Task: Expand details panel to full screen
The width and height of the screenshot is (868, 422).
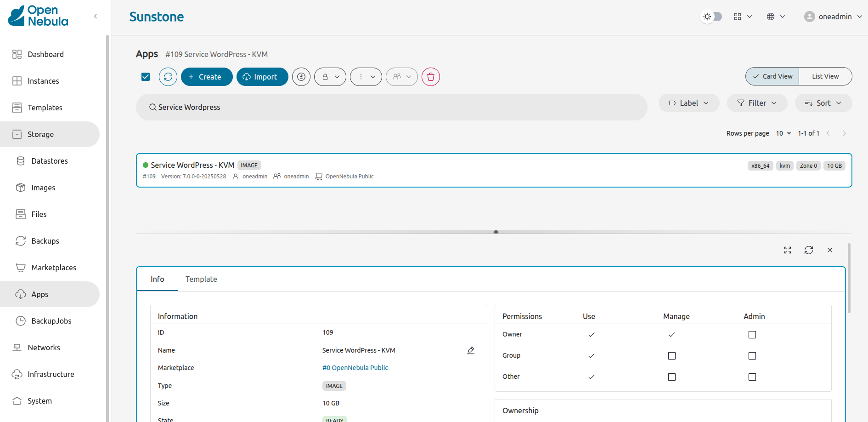Action: pos(788,250)
